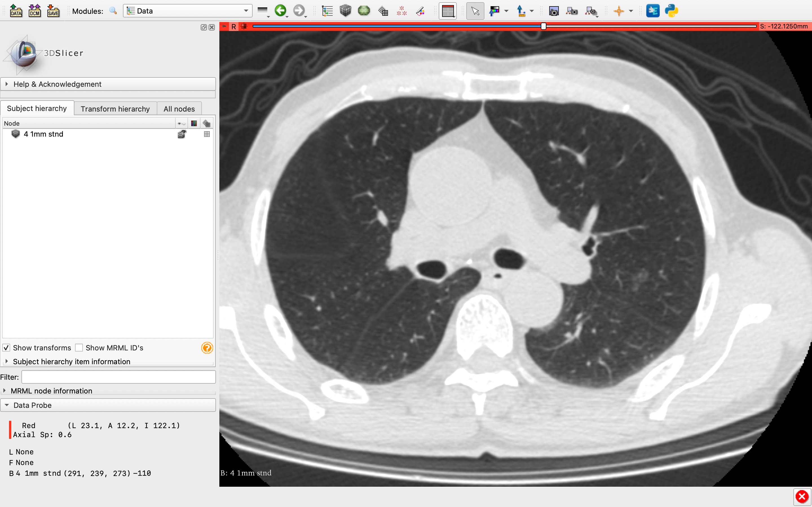Viewport: 812px width, 507px height.
Task: Click the Load DATA icon
Action: tap(16, 11)
